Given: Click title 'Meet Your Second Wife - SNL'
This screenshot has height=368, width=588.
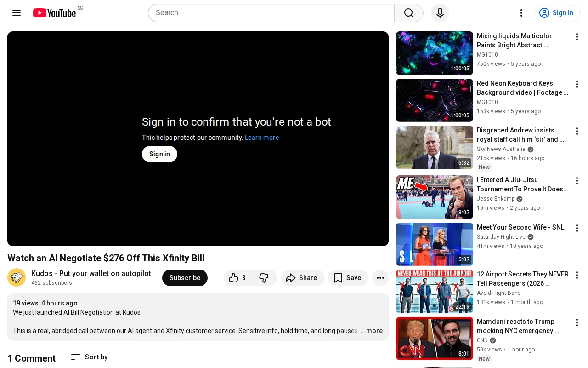Looking at the screenshot, I should coord(520,227).
